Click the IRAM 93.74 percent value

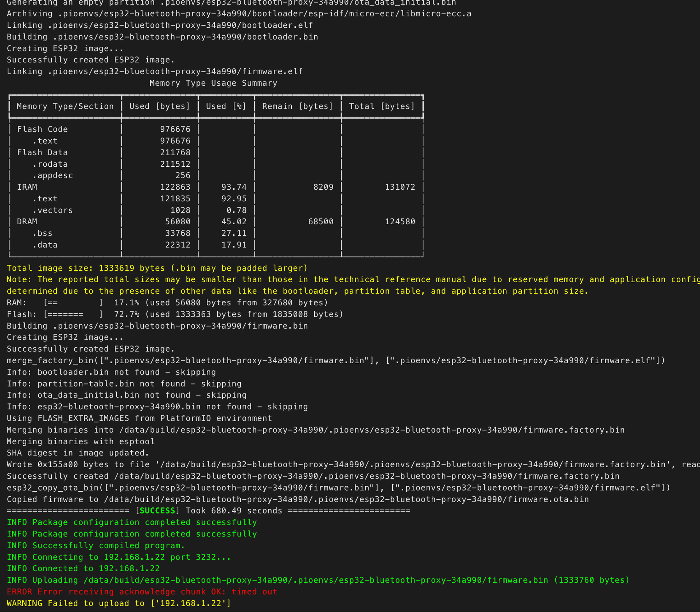coord(234,187)
